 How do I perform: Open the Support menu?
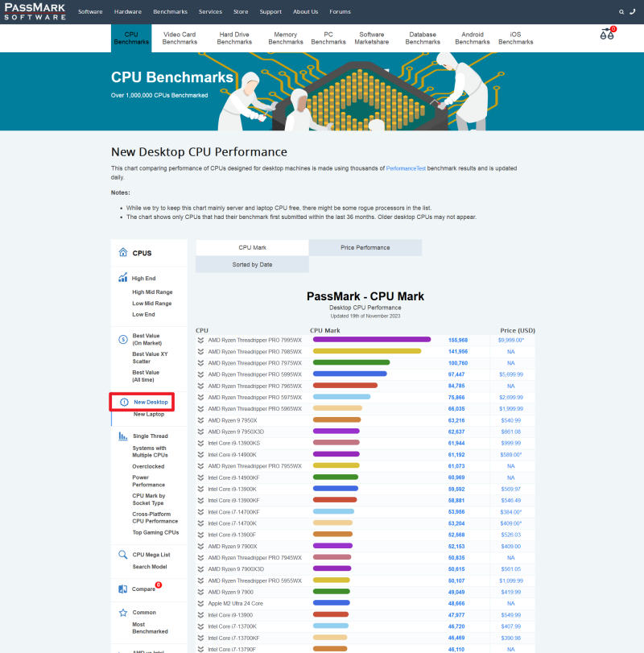coord(270,11)
